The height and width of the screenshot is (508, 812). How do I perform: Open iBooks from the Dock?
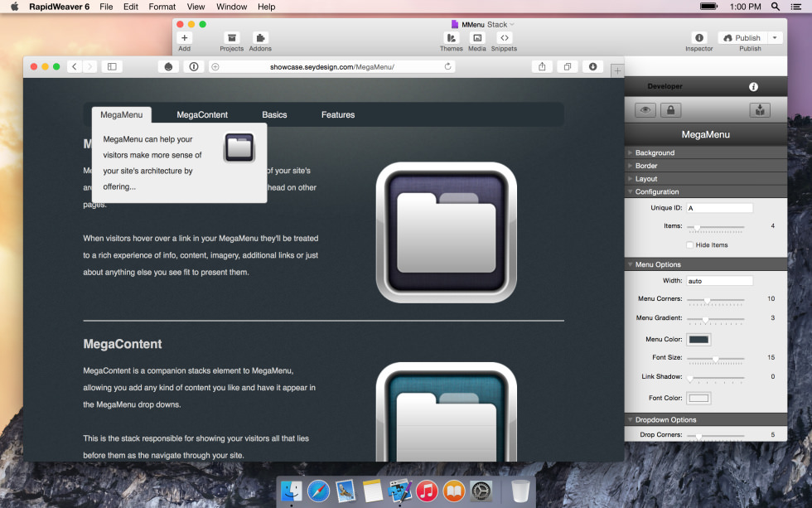pos(454,491)
